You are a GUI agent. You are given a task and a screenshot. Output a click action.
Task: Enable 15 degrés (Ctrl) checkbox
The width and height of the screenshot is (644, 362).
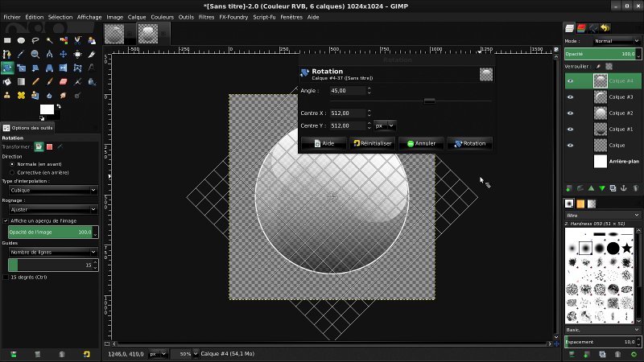(6, 277)
